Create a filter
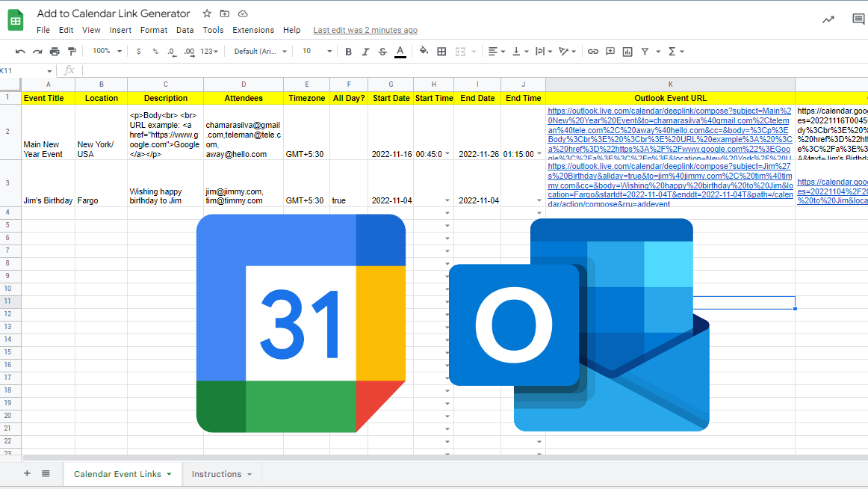 pos(645,52)
